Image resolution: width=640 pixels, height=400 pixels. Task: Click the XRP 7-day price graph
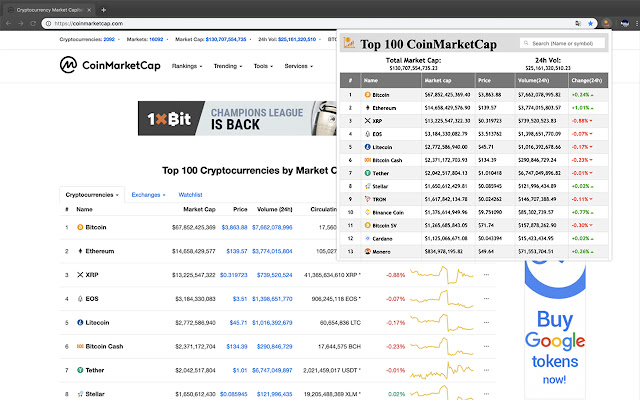442,275
